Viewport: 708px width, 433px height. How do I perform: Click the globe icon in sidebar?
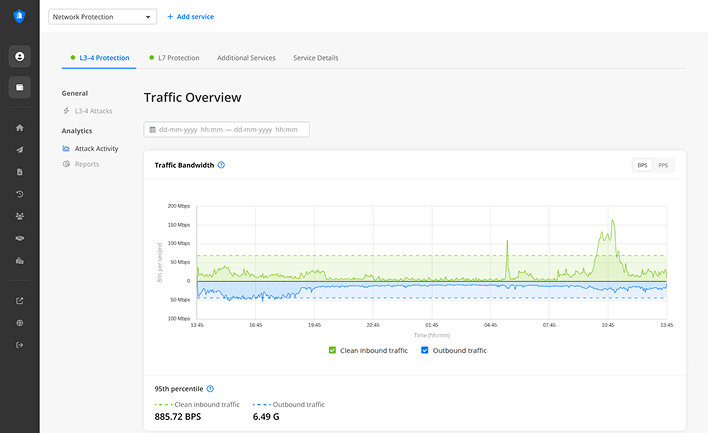pyautogui.click(x=20, y=323)
